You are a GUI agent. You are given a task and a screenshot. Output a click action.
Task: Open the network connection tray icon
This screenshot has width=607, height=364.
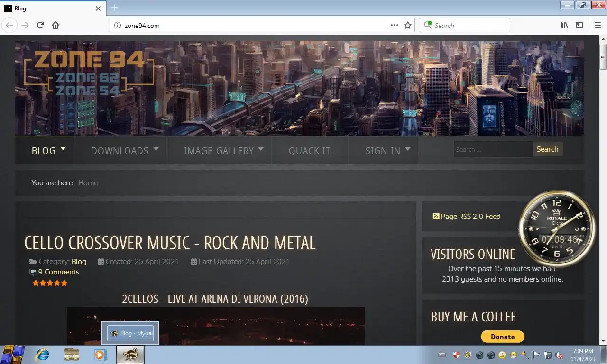548,355
